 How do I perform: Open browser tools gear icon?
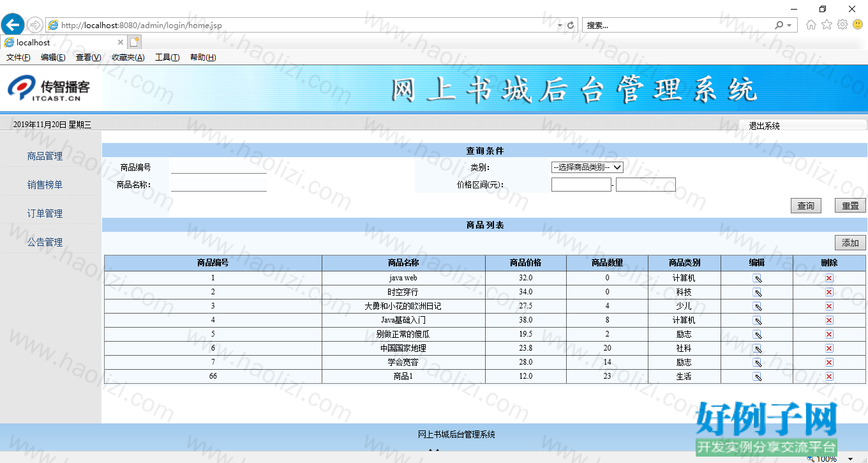click(x=842, y=25)
